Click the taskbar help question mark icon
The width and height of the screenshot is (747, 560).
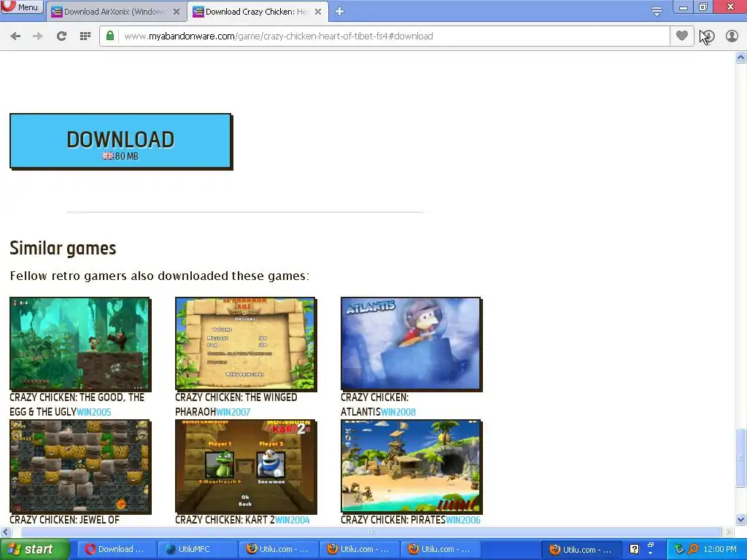coord(634,549)
